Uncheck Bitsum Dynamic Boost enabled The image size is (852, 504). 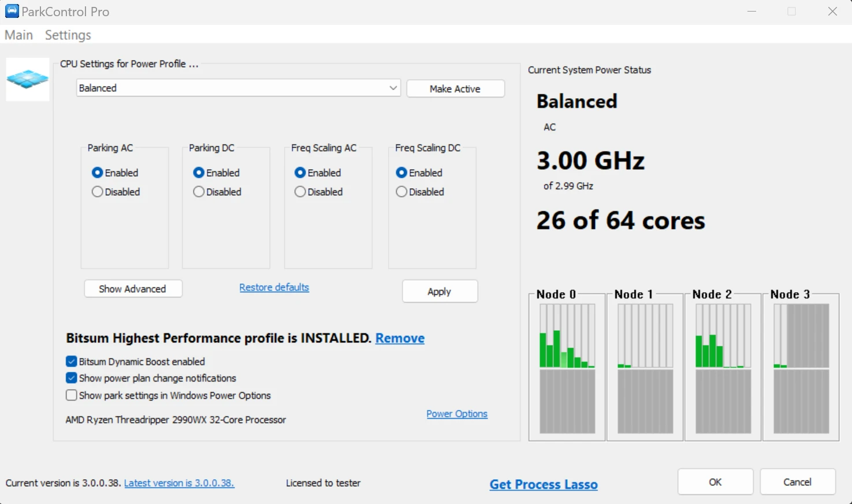72,361
